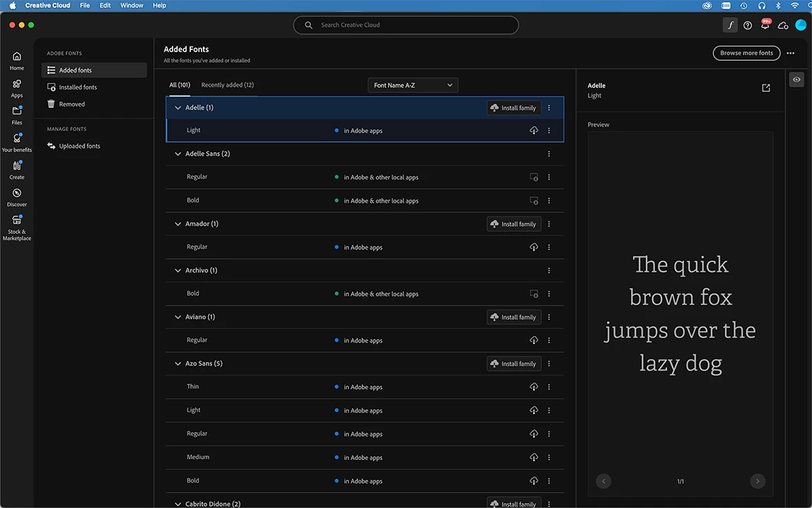
Task: Go to next preview page arrow
Action: [x=758, y=481]
